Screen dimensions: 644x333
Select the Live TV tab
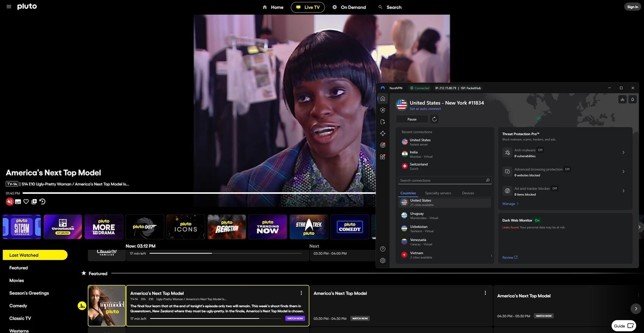[308, 7]
